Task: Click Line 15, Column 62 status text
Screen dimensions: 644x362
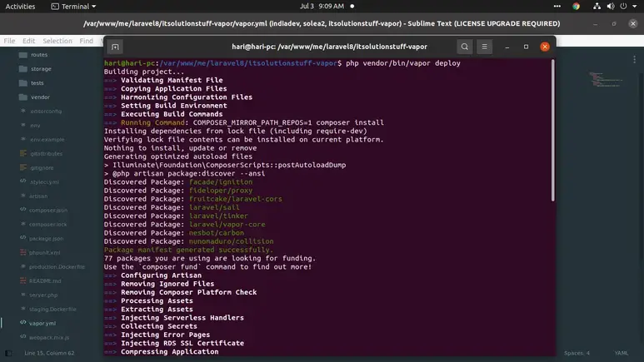Action: [49, 353]
